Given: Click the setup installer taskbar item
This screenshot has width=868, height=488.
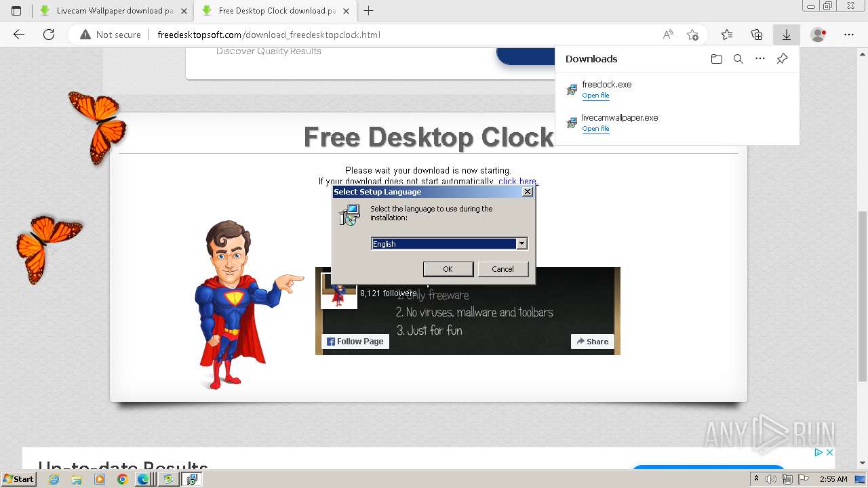Looking at the screenshot, I should pyautogui.click(x=192, y=479).
